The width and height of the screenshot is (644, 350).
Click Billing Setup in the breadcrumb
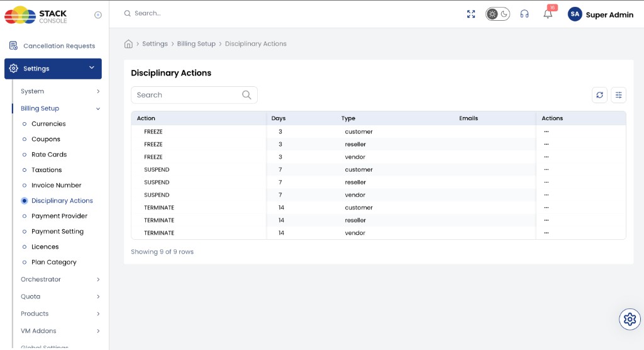tap(196, 43)
